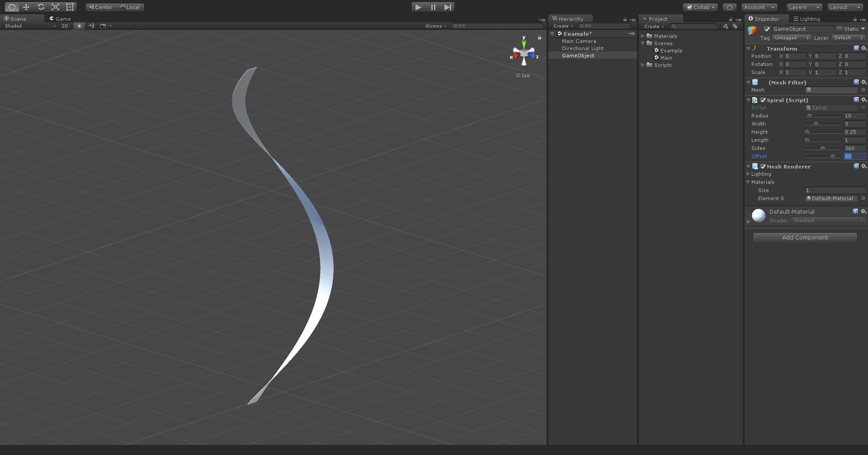The height and width of the screenshot is (455, 868).
Task: Start Play mode
Action: (x=419, y=7)
